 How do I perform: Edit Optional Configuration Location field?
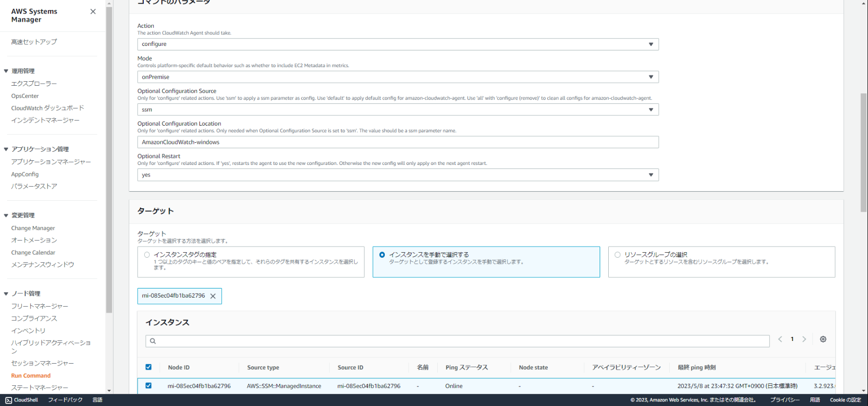point(398,142)
